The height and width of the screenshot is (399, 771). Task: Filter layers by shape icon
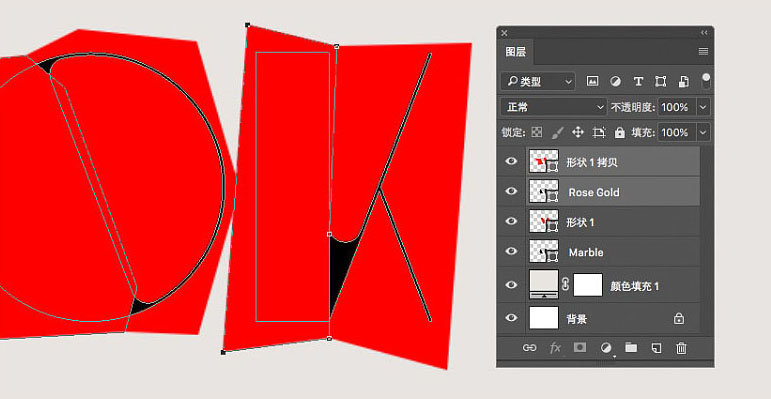[x=660, y=82]
